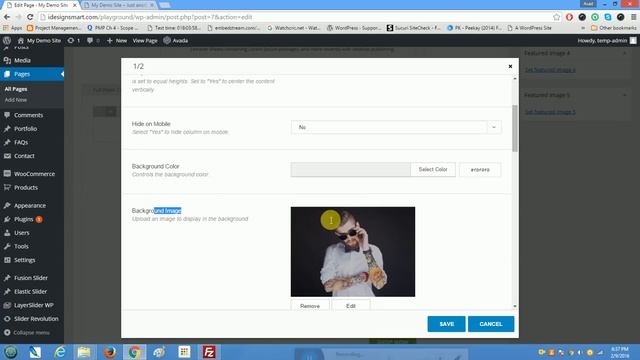Go back with browser back arrow

pos(7,17)
